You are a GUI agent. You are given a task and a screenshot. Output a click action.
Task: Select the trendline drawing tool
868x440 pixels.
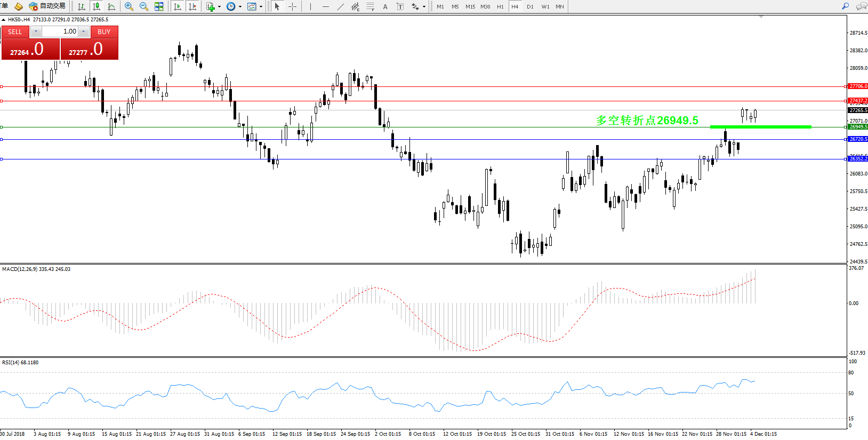(x=341, y=6)
